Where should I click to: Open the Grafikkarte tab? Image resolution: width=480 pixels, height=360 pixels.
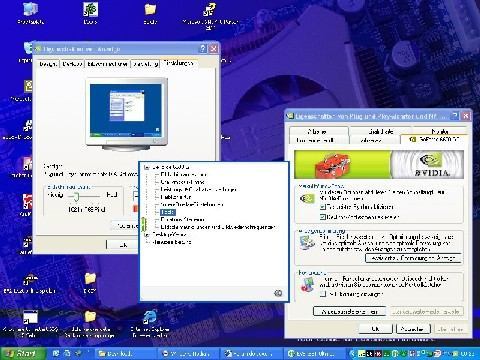point(381,131)
